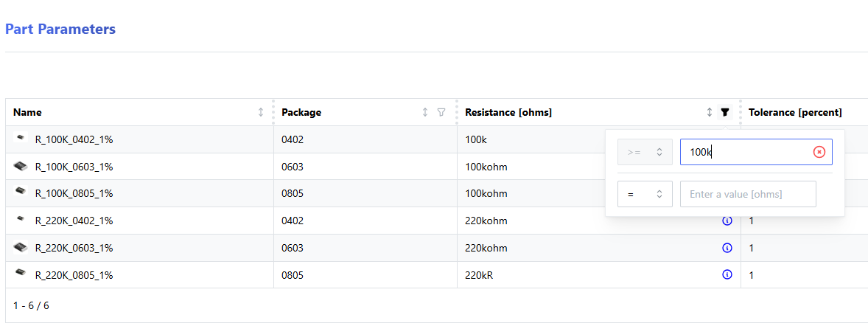Image resolution: width=868 pixels, height=326 pixels.
Task: Click the 100k filter input field
Action: tap(744, 152)
